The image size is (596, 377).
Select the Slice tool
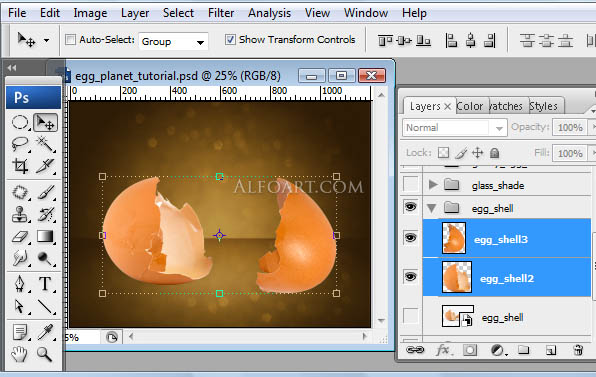(x=45, y=166)
